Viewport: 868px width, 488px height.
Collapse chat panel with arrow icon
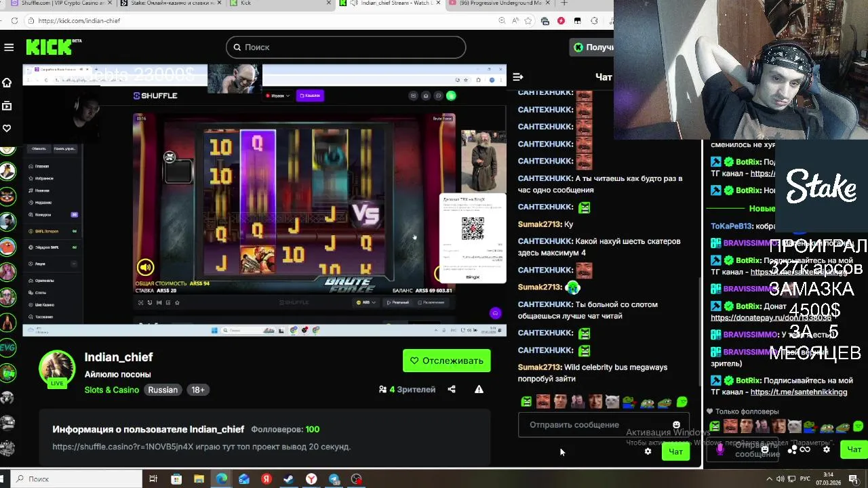pyautogui.click(x=518, y=77)
